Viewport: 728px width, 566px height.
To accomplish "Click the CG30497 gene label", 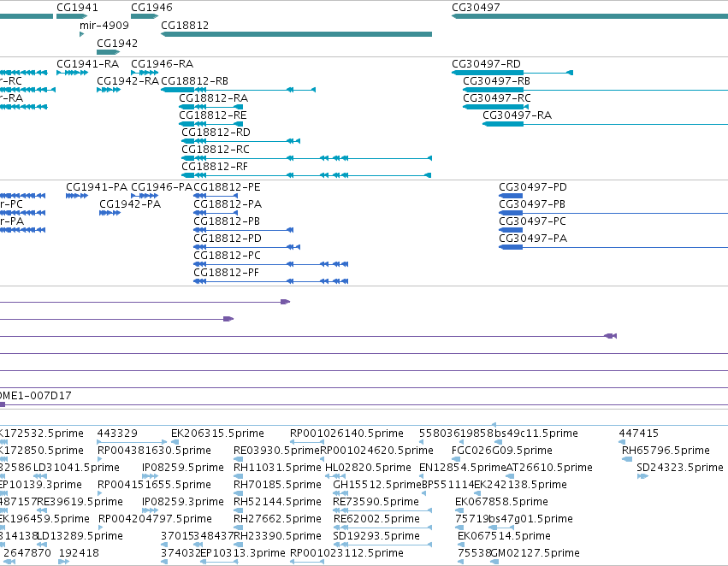I will [x=476, y=8].
